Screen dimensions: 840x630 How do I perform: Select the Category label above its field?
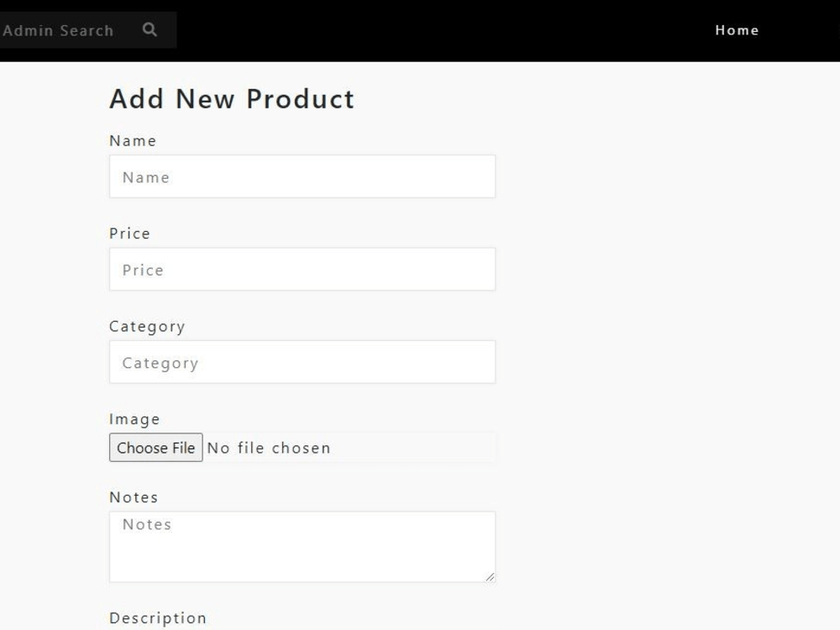pos(147,326)
